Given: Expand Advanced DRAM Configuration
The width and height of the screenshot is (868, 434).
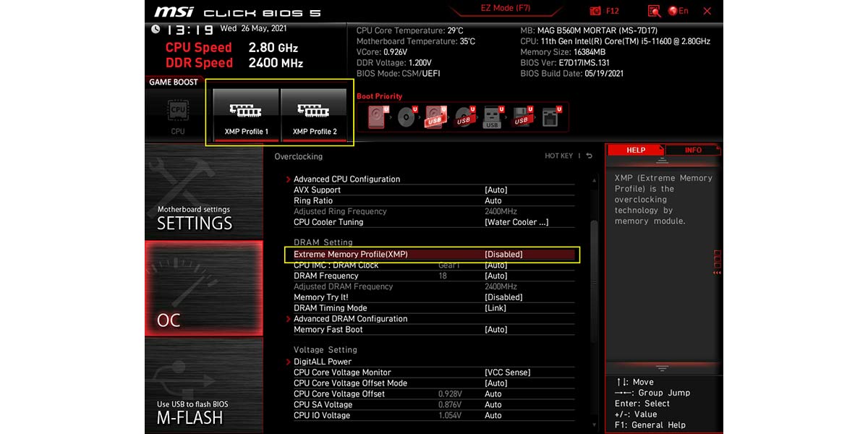Looking at the screenshot, I should tap(350, 319).
